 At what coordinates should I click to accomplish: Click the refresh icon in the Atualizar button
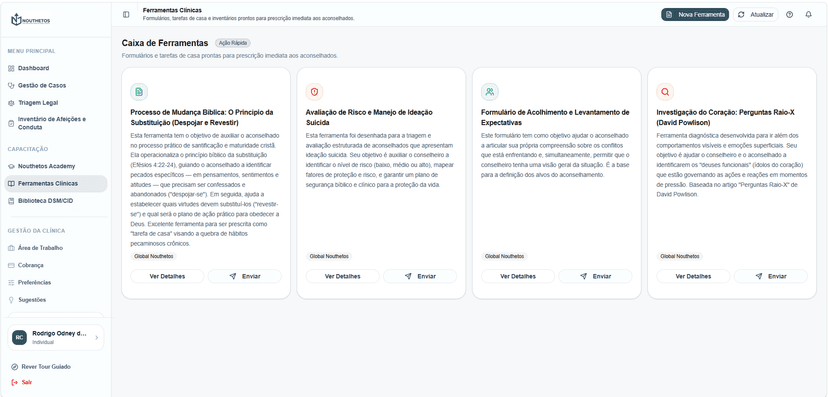741,15
